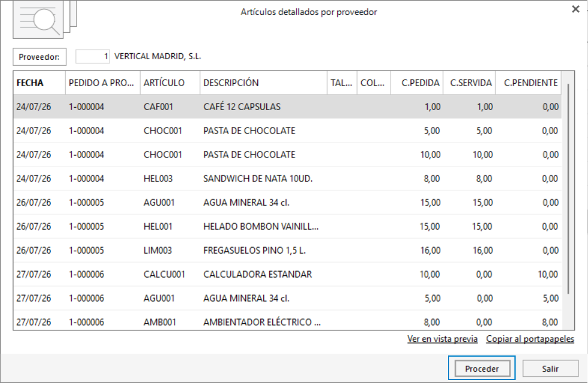Screen dimensions: 588x383
Task: Select the FREGASUELOS PINO 1,5 L. row
Action: coord(287,251)
